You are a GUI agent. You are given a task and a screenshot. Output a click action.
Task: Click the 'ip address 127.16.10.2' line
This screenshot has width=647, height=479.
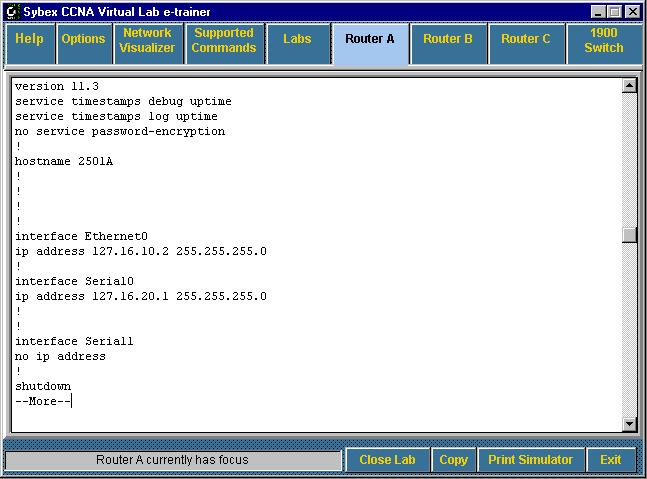click(x=141, y=251)
